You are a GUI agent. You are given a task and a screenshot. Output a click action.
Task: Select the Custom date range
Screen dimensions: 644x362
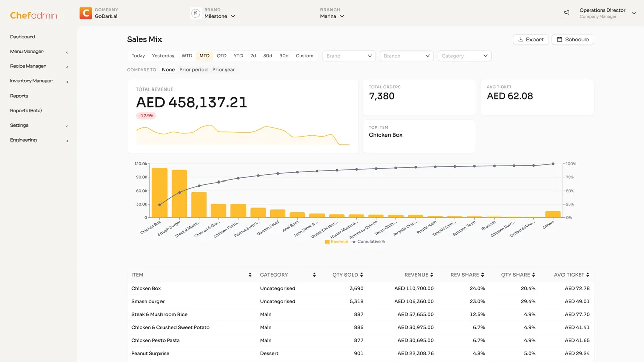click(305, 56)
